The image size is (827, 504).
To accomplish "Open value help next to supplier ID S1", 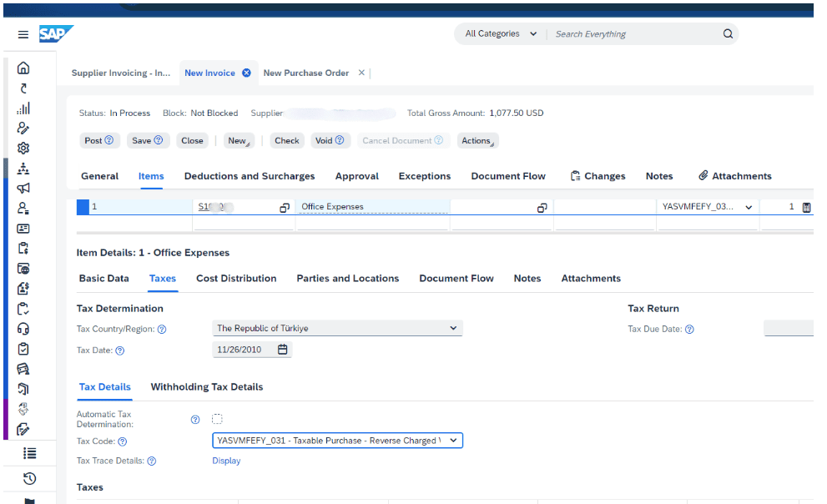I will 285,208.
